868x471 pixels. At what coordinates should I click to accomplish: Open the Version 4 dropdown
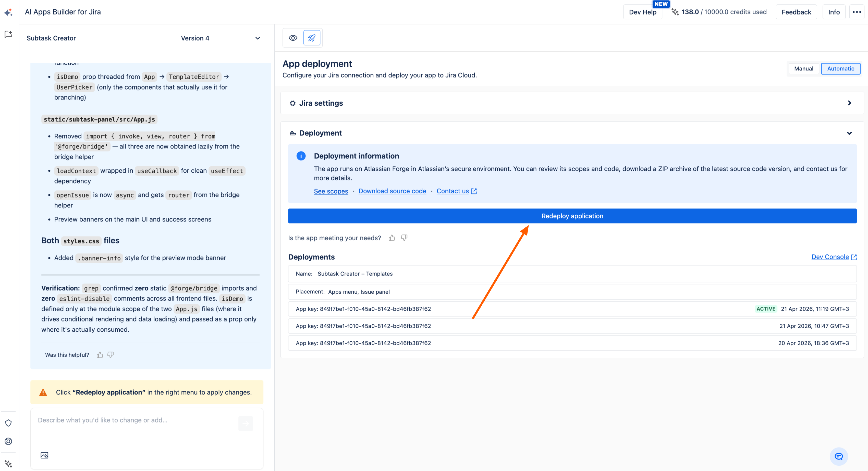click(x=220, y=38)
